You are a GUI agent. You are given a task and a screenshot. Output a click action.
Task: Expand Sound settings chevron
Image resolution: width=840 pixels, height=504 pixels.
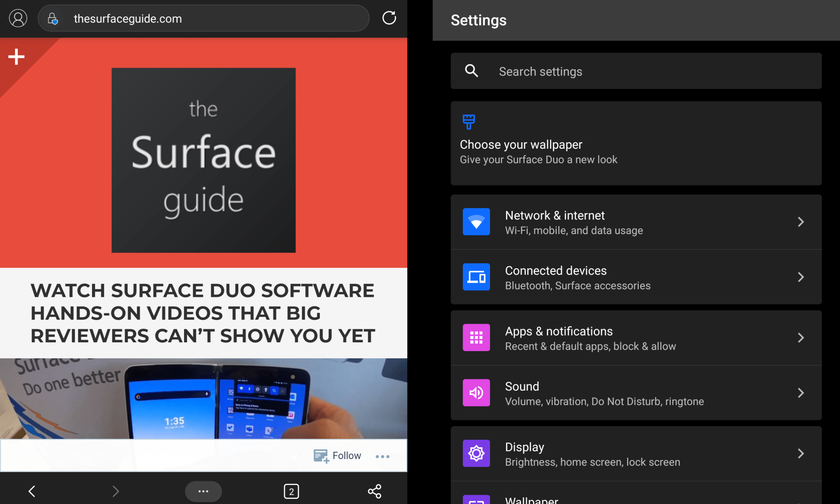coord(801,393)
